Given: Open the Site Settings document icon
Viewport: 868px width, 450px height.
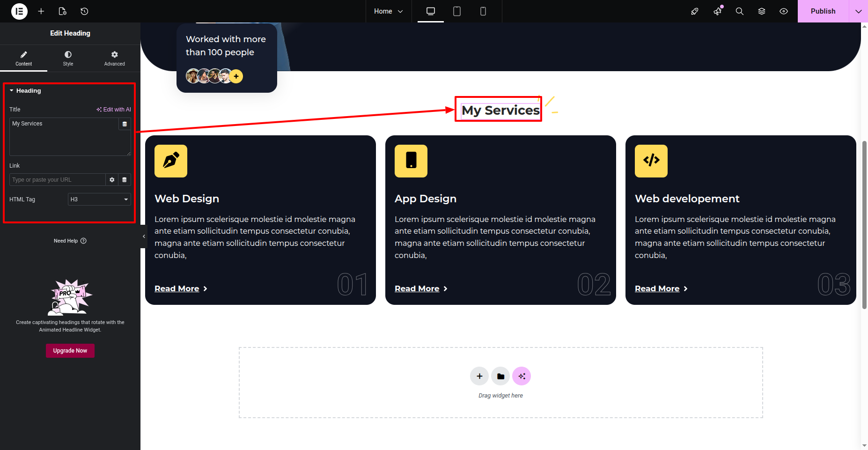Looking at the screenshot, I should coord(63,11).
